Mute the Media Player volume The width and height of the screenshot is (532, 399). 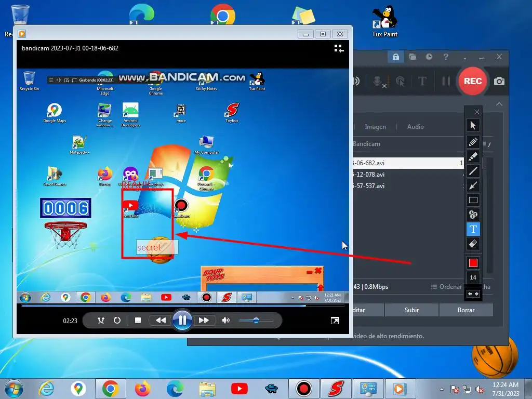click(225, 320)
